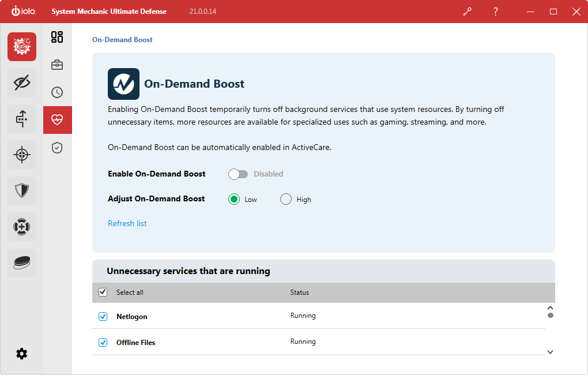Uncheck the Offline Files service checkbox
The width and height of the screenshot is (588, 375).
click(x=103, y=342)
